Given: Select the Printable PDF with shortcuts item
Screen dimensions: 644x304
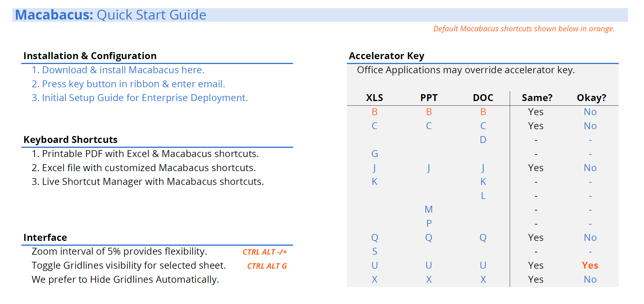Looking at the screenshot, I should pos(145,154).
